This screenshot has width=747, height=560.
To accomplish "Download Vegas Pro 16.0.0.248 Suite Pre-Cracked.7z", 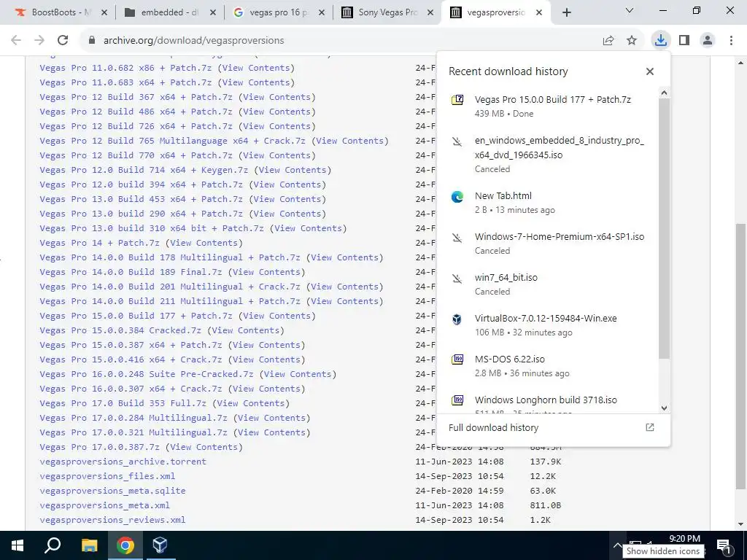I will pyautogui.click(x=147, y=374).
